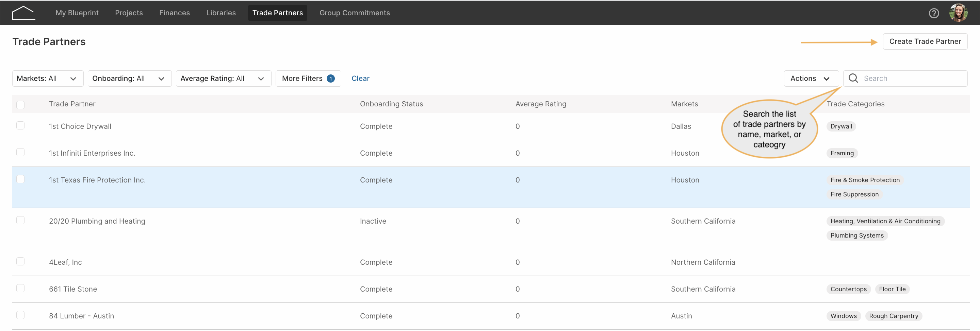Click the house logo icon
This screenshot has width=980, height=331.
pyautogui.click(x=23, y=13)
